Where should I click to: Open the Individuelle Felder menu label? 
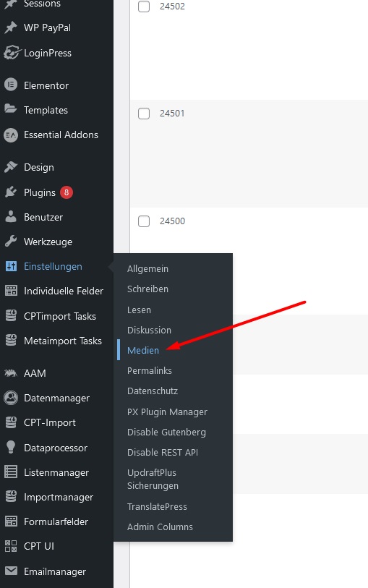pos(64,291)
